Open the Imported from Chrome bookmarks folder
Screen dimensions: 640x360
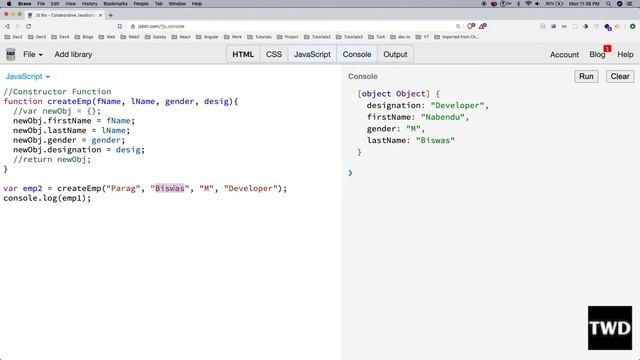(x=456, y=37)
